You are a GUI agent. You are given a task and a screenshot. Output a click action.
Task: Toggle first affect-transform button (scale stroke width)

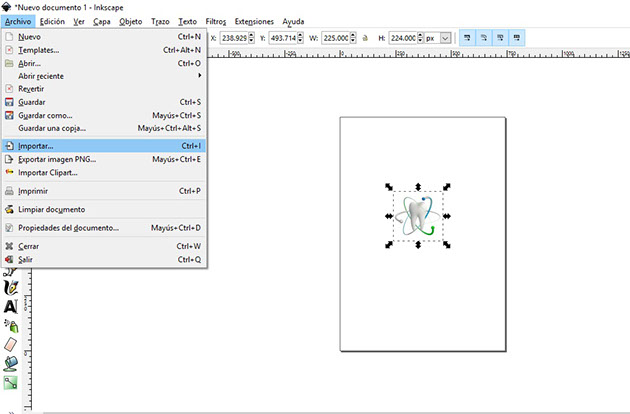click(x=467, y=38)
